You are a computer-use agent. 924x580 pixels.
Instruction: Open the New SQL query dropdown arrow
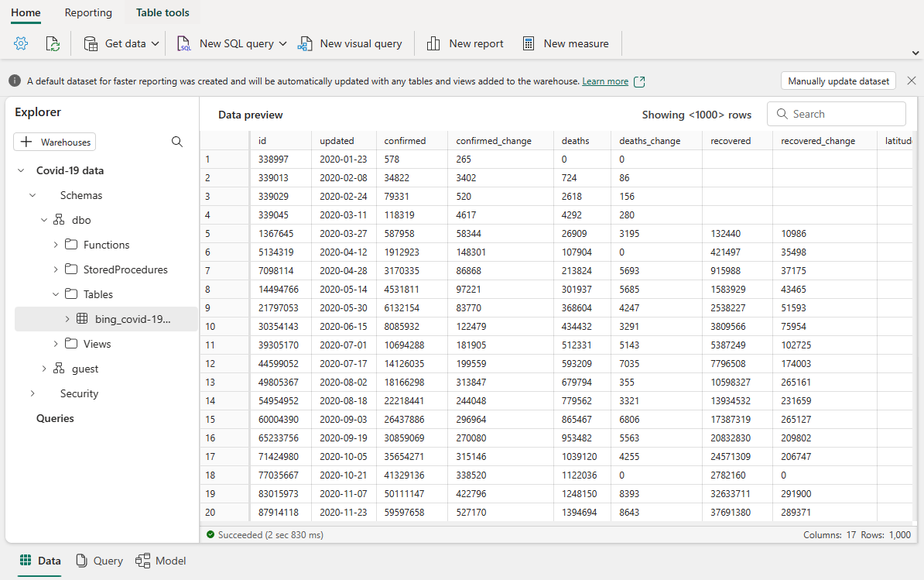(x=283, y=43)
